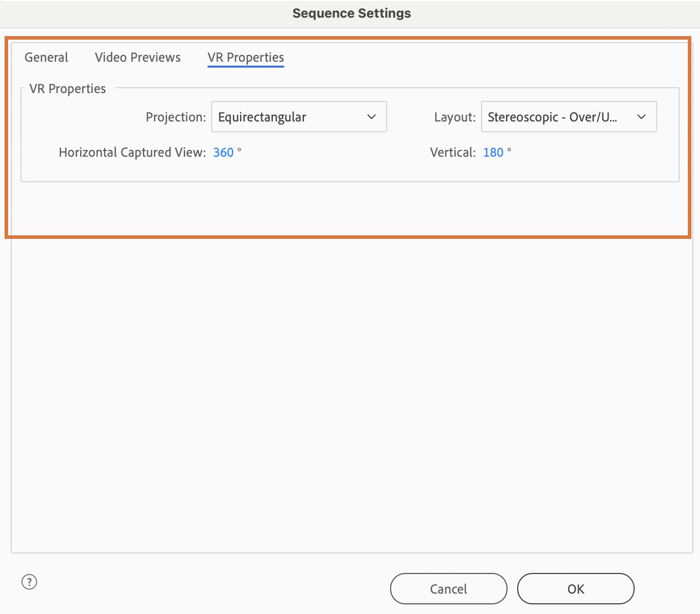The height and width of the screenshot is (614, 700).
Task: Click the VR Properties group heading
Action: tap(68, 89)
